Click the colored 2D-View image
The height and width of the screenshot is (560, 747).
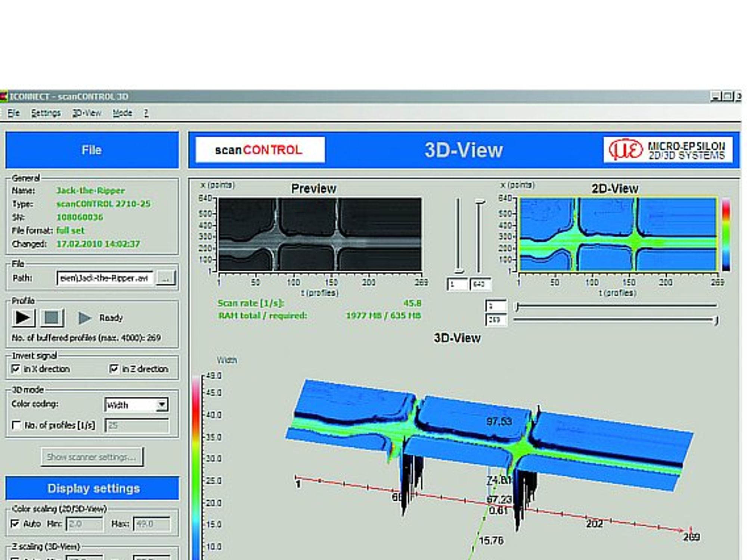pyautogui.click(x=619, y=234)
